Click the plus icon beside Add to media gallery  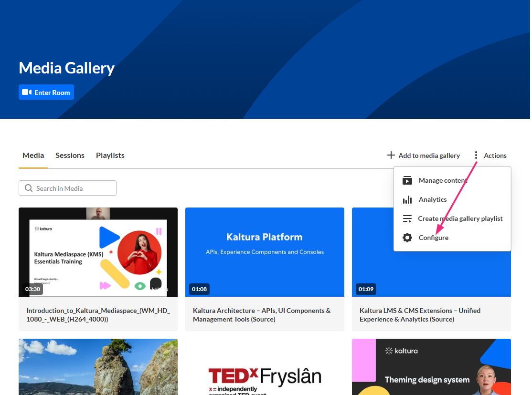pyautogui.click(x=391, y=155)
